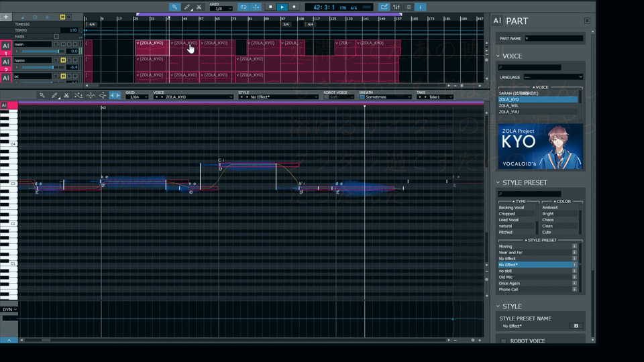Solo the mein track

pos(70,44)
